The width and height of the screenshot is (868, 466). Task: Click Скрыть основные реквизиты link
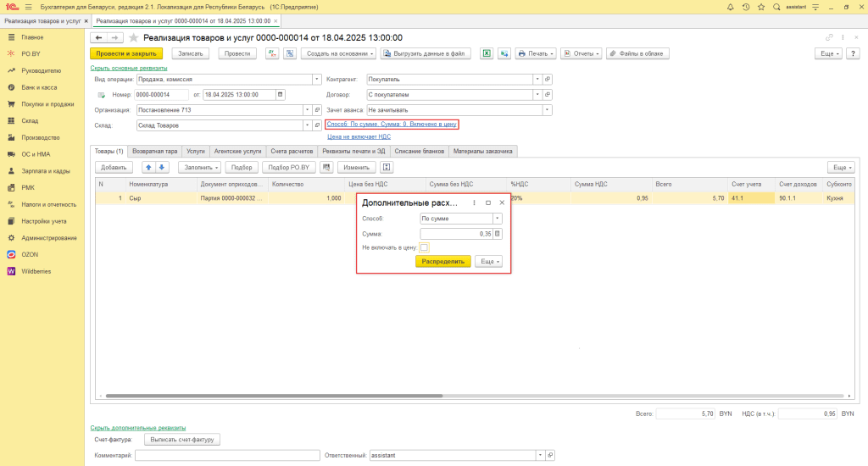(x=129, y=68)
